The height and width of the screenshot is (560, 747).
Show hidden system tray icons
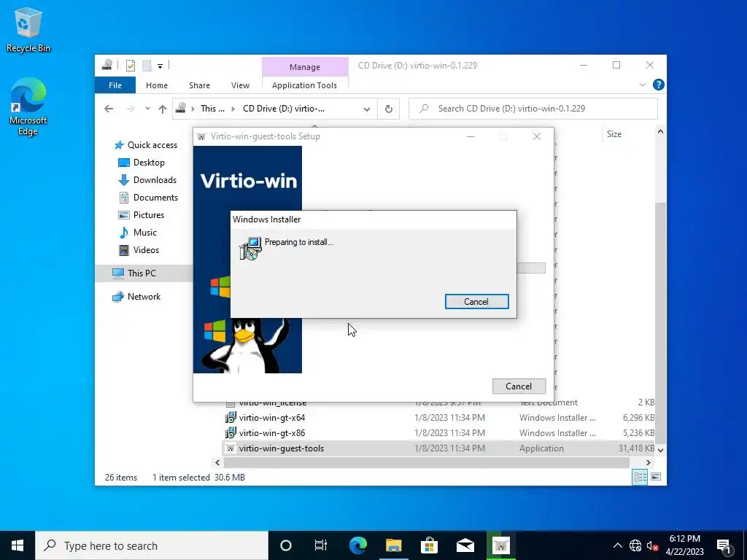tap(617, 545)
